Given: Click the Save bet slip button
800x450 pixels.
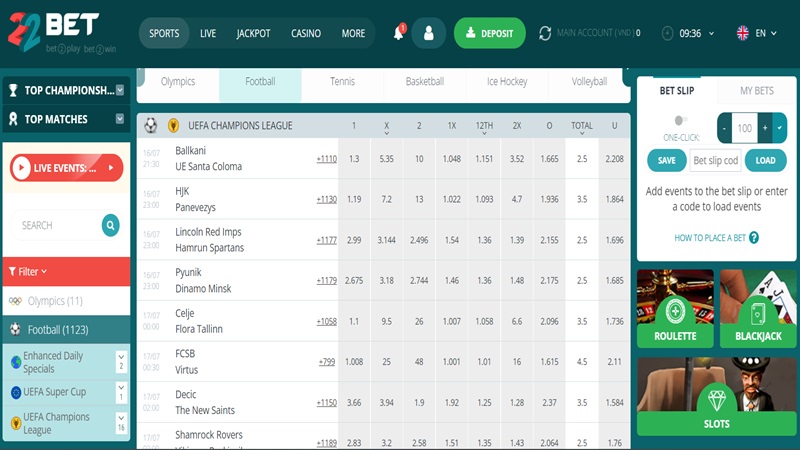Looking at the screenshot, I should (x=666, y=160).
